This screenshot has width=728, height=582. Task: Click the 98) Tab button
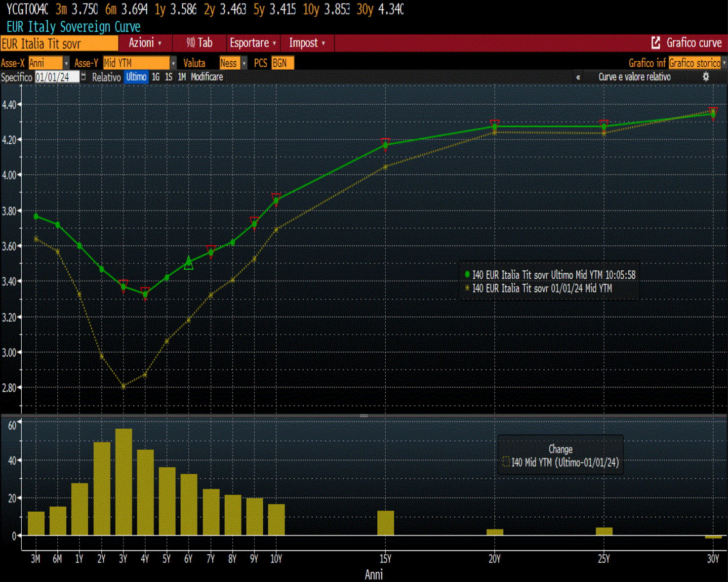200,43
